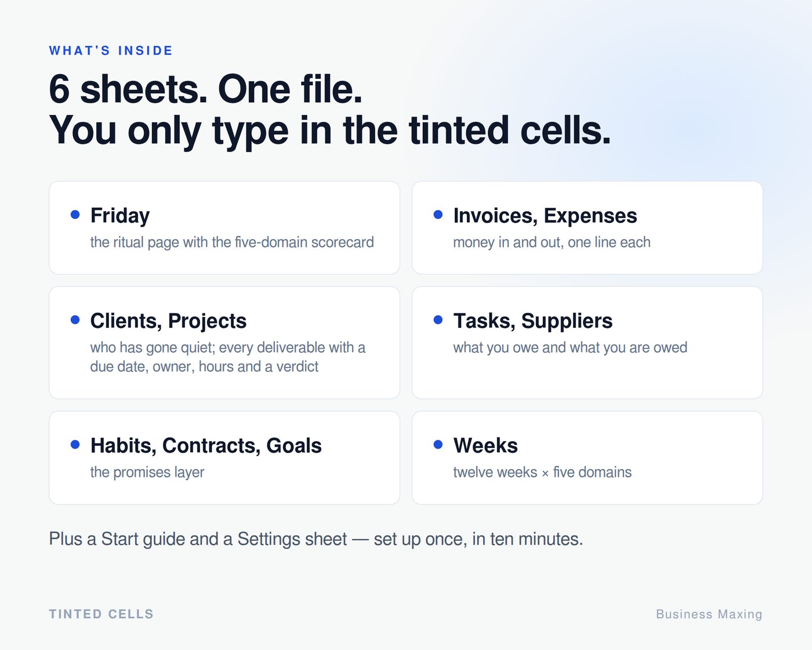Select the Invoices, Expenses card title
812x650 pixels.
(x=545, y=216)
